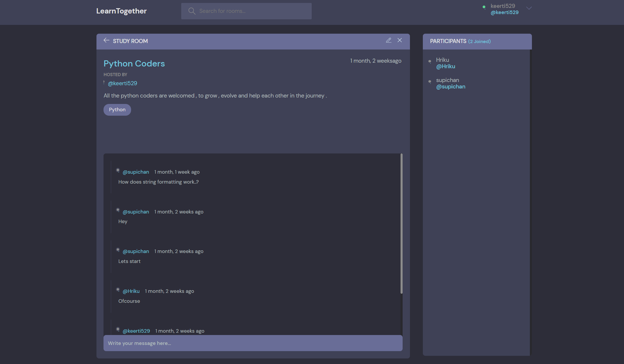This screenshot has height=364, width=624.
Task: Open the room edit pencil icon
Action: 389,40
